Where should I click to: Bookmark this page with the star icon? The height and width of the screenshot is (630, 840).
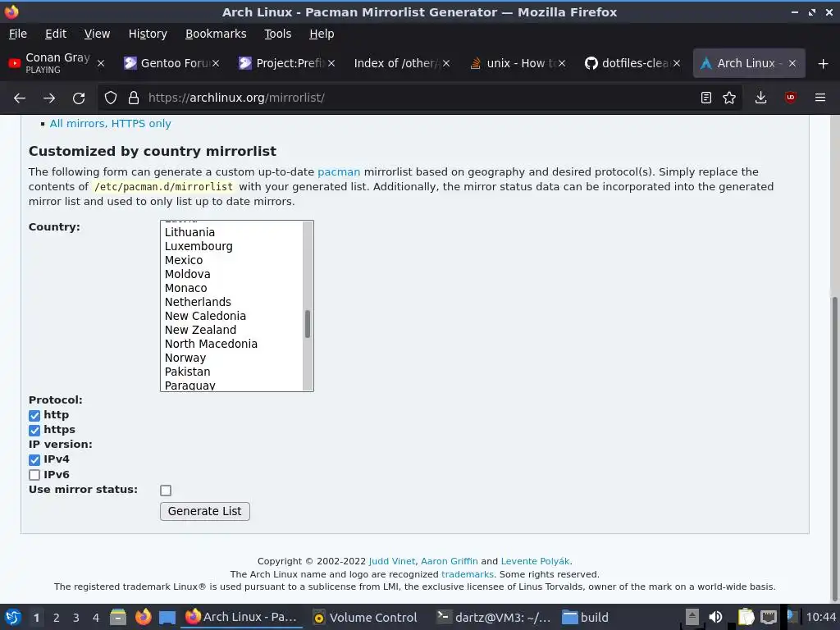click(x=729, y=98)
